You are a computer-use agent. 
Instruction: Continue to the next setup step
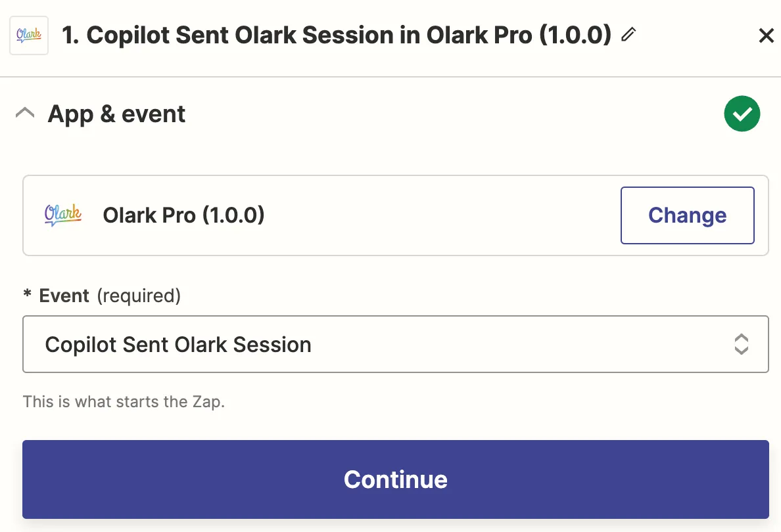click(x=396, y=479)
